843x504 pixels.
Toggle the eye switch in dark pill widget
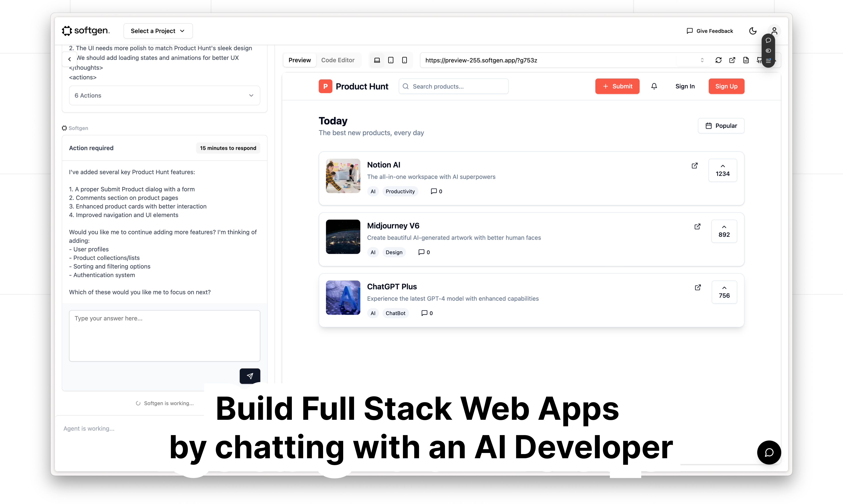tap(768, 51)
